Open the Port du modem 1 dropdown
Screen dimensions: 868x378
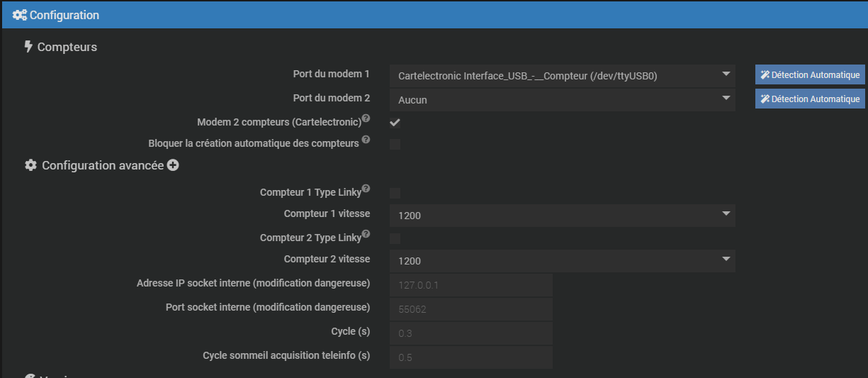click(562, 75)
